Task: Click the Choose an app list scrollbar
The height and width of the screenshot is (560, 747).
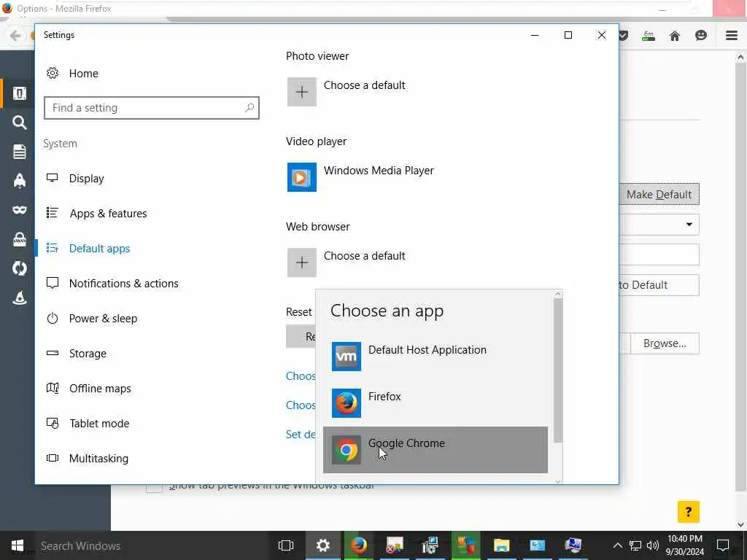Action: click(x=558, y=370)
